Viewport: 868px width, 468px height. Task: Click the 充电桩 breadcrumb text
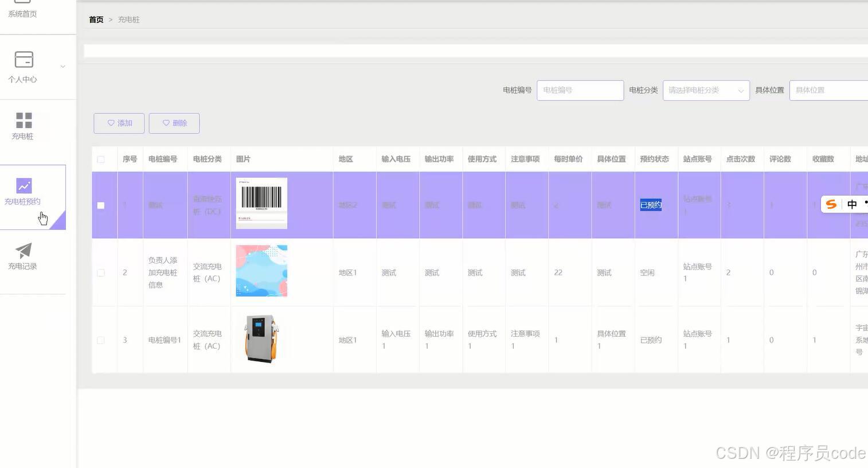point(129,19)
